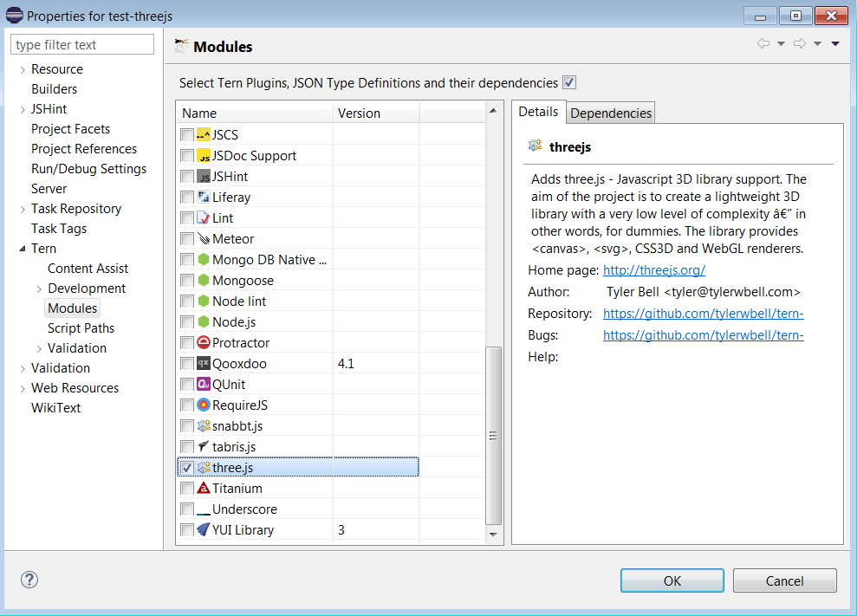
Task: Expand the Web Resources tree node
Action: pyautogui.click(x=22, y=389)
